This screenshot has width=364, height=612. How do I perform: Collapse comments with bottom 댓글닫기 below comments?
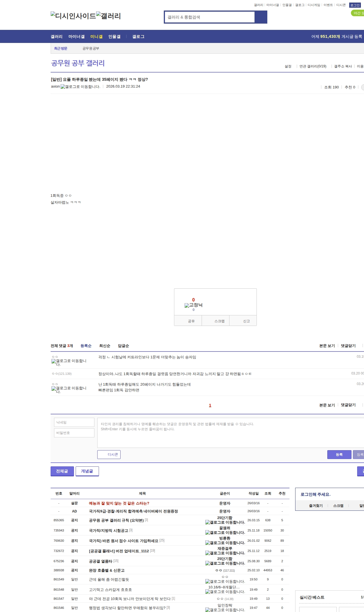(348, 405)
